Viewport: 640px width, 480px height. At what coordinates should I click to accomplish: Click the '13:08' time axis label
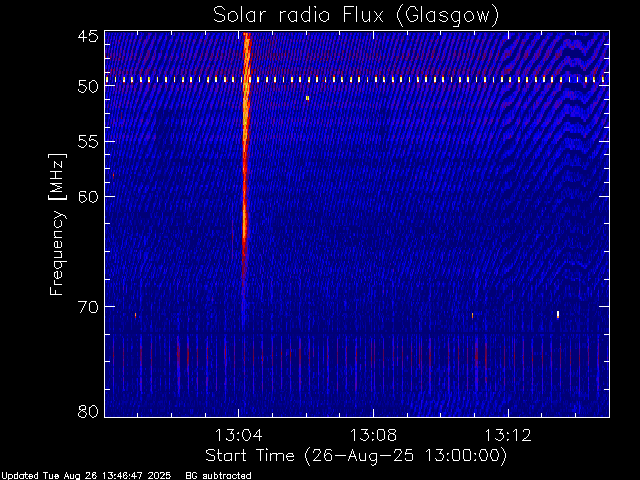click(373, 435)
